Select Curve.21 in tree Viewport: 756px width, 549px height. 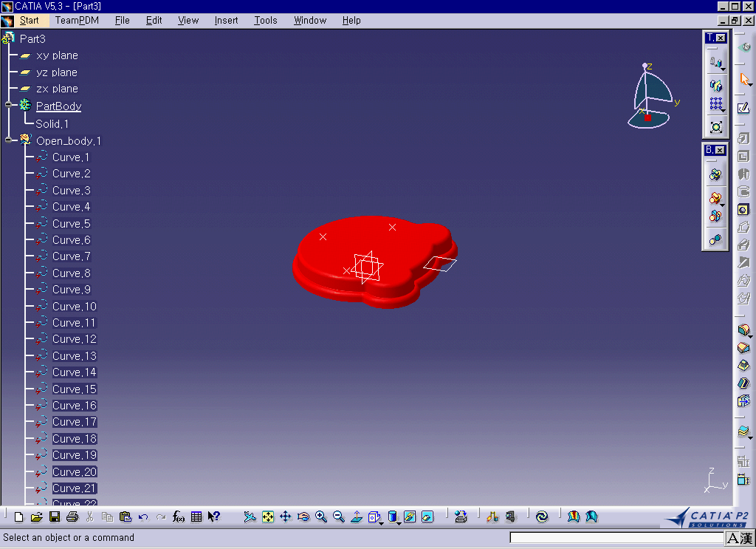[x=75, y=488]
